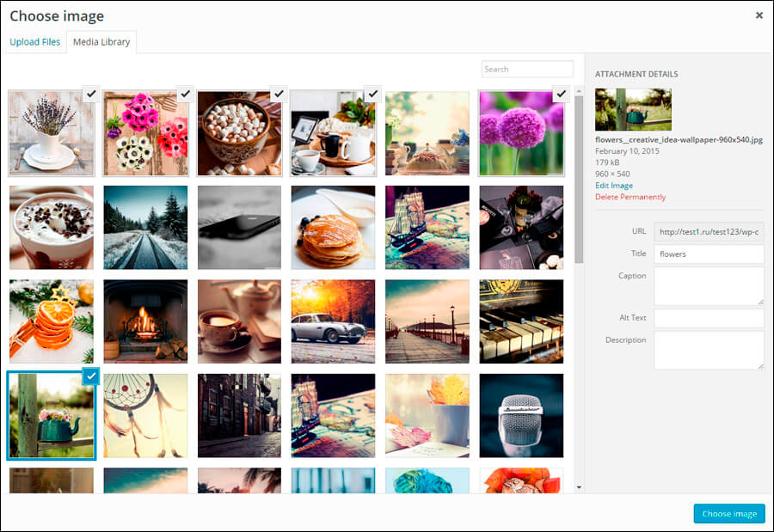Click the Alt Text field

(x=707, y=318)
